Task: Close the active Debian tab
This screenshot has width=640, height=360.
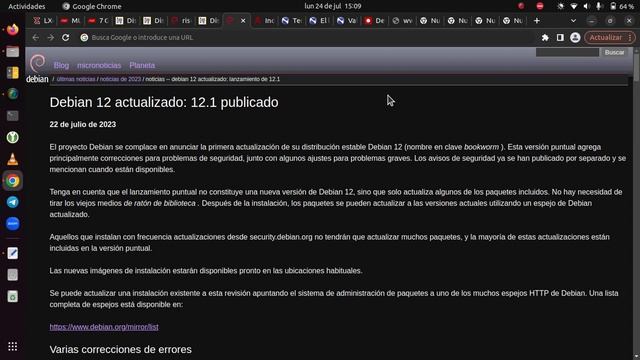Action: [243, 20]
